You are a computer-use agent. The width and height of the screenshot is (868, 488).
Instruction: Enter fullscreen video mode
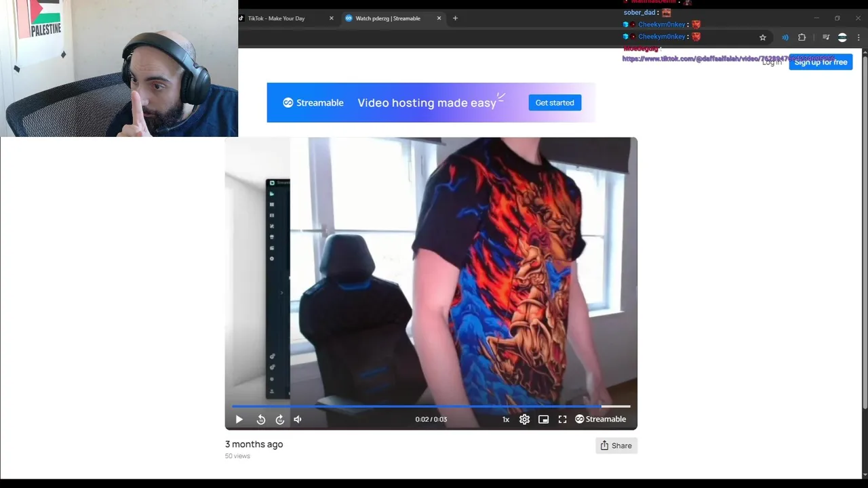562,420
